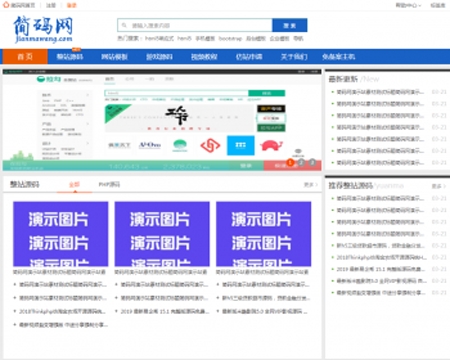Go to 首页 in the navigation bar
The height and width of the screenshot is (360, 450).
(x=25, y=57)
